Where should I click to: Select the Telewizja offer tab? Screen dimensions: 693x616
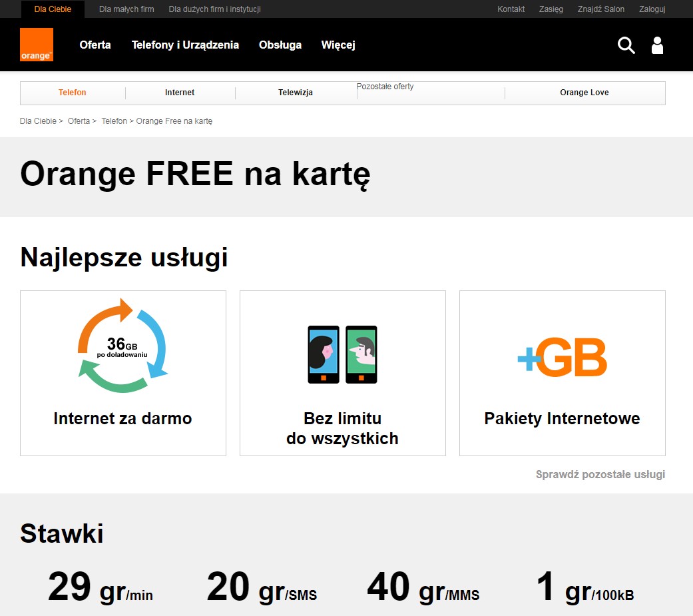[296, 93]
